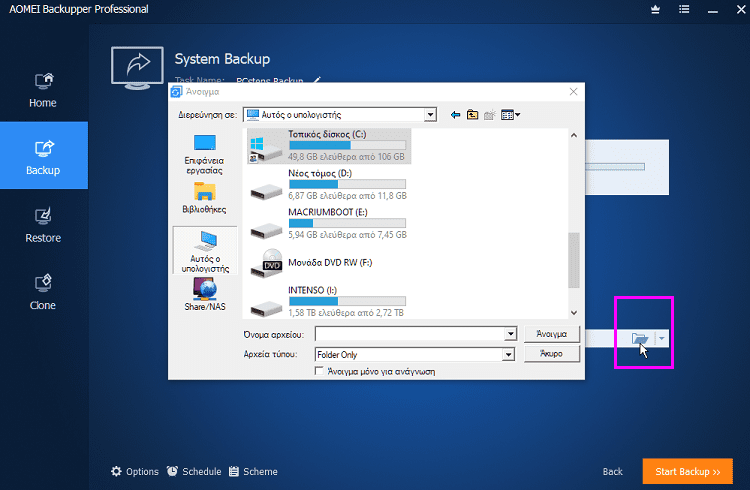Create new folder icon in dialog toolbar
This screenshot has height=490, width=750.
489,115
